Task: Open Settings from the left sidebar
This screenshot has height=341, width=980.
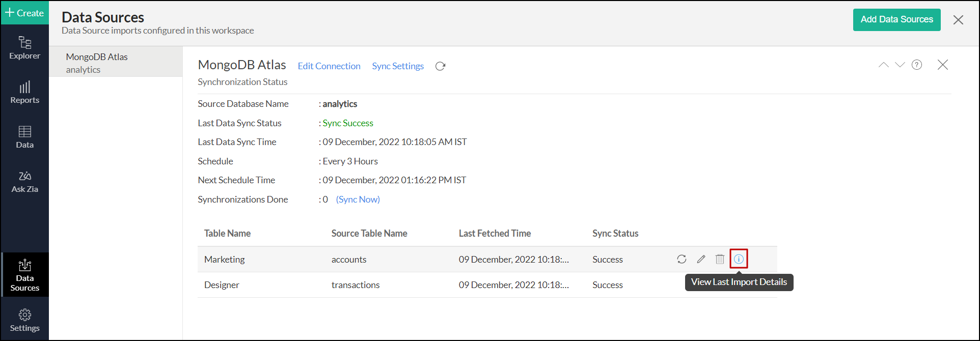Action: point(24,320)
